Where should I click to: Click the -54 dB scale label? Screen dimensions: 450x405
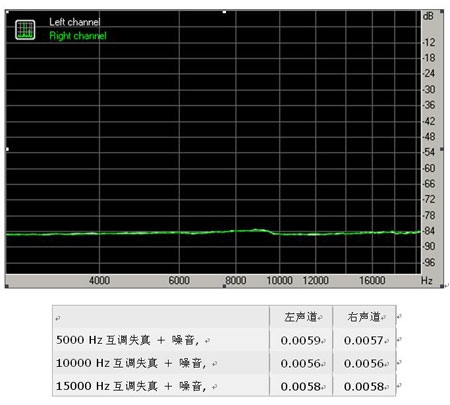[x=429, y=152]
